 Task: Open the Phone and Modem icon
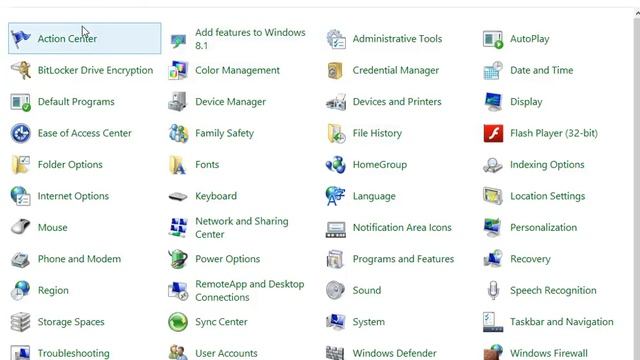20,259
